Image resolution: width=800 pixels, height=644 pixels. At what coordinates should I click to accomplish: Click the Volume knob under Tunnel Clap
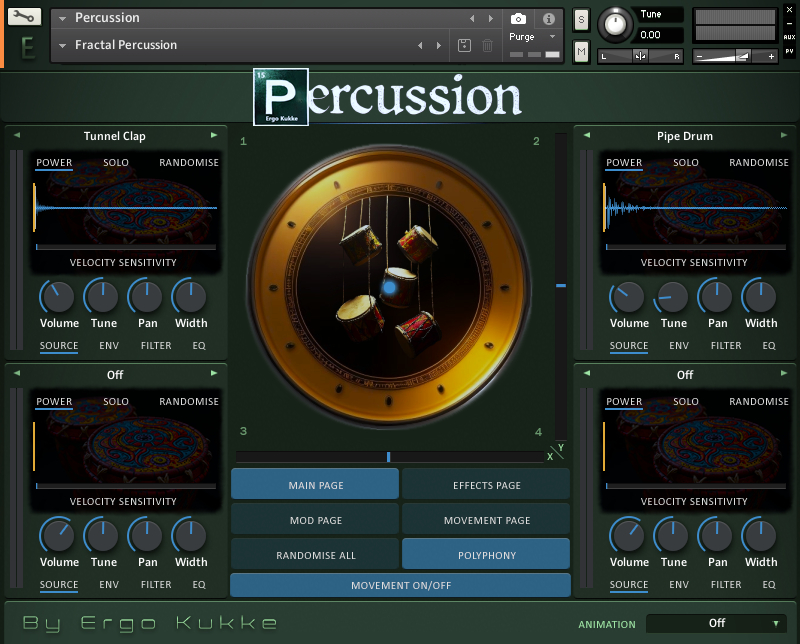tap(59, 297)
